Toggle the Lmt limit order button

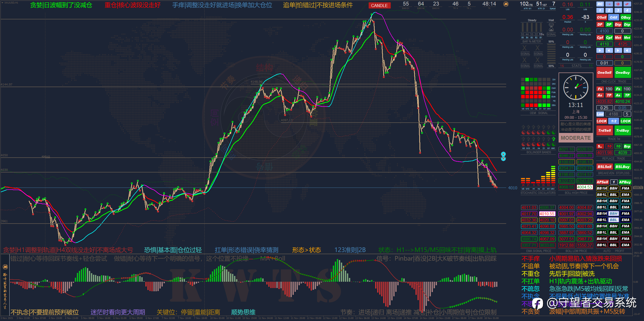click(600, 114)
